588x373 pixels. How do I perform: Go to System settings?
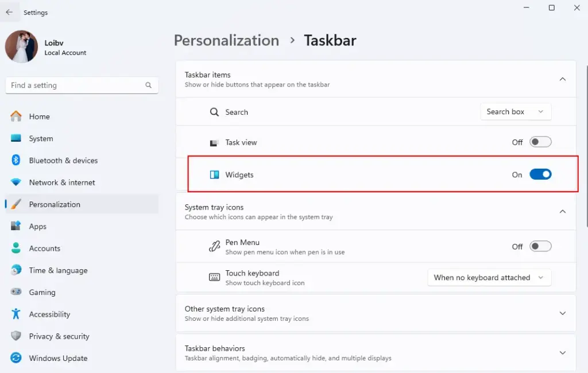(x=82, y=138)
